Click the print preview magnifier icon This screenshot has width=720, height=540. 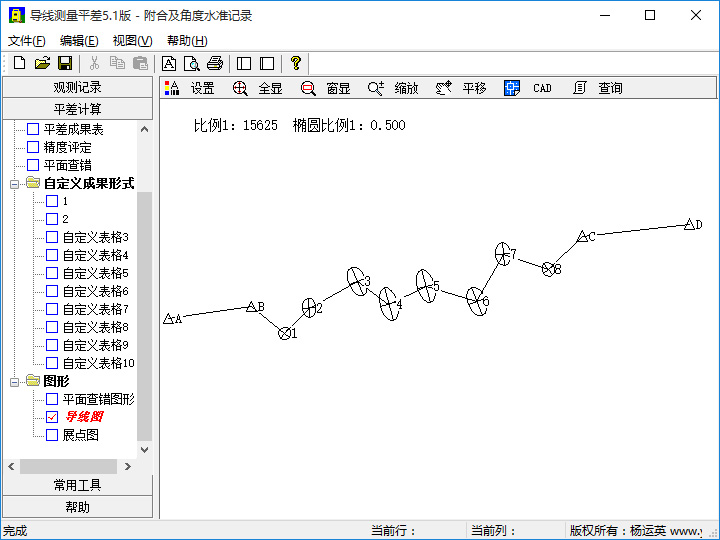[192, 63]
